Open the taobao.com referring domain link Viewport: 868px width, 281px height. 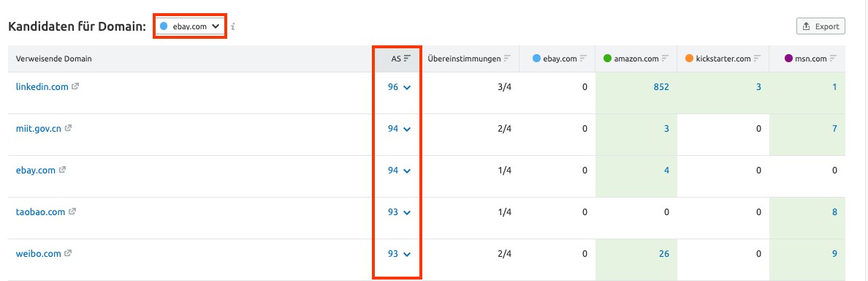click(40, 211)
